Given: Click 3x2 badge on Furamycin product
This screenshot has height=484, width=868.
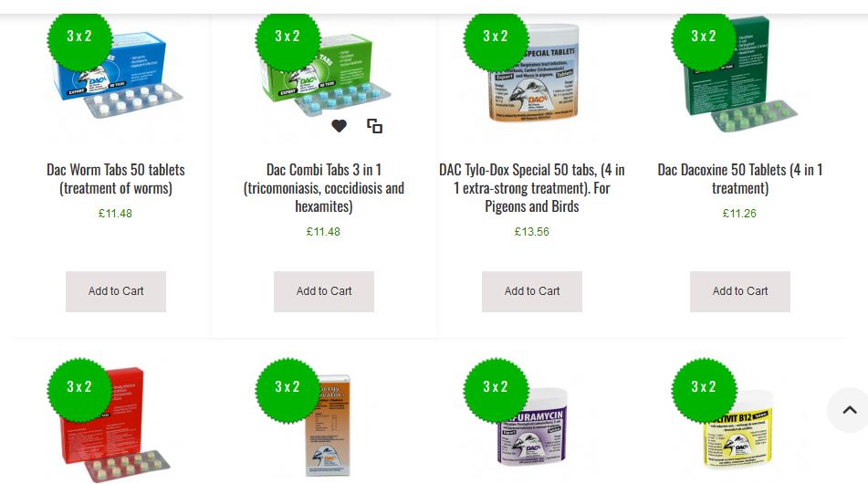Looking at the screenshot, I should click(496, 386).
